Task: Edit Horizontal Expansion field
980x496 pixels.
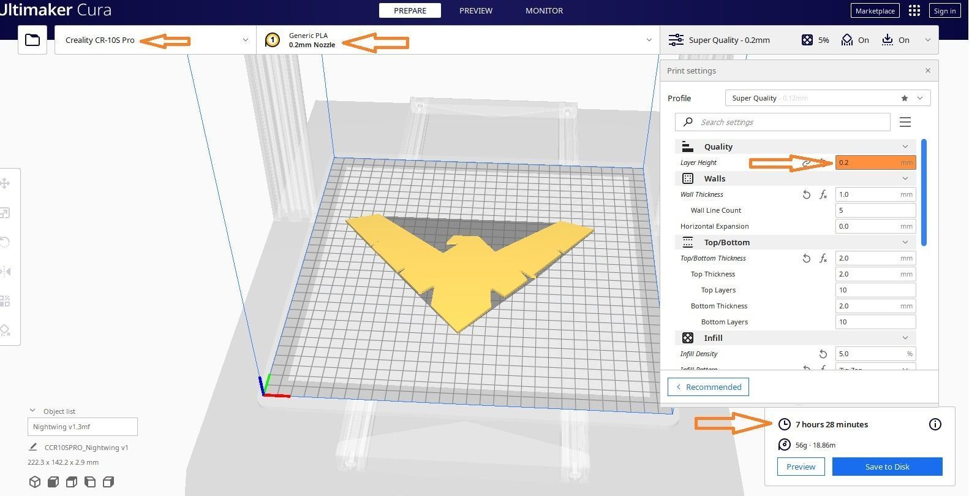Action: [x=875, y=226]
